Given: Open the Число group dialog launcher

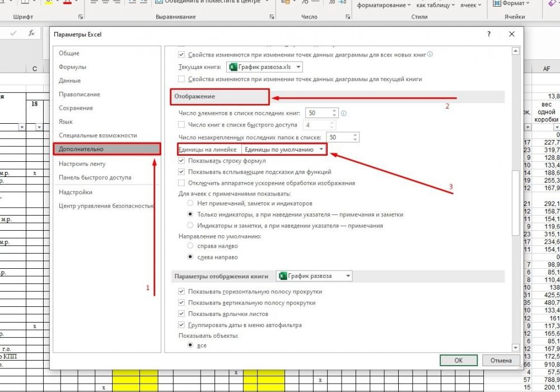Looking at the screenshot, I should (348, 17).
